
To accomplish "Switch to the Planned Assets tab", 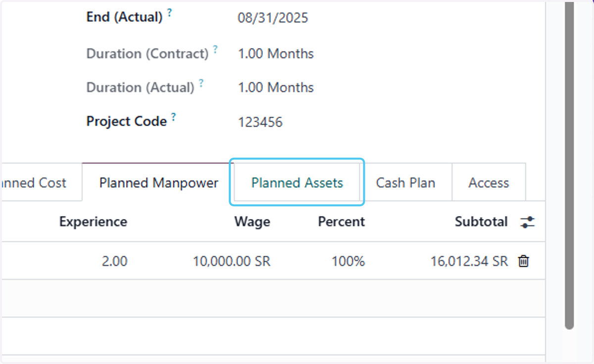I will click(x=297, y=182).
